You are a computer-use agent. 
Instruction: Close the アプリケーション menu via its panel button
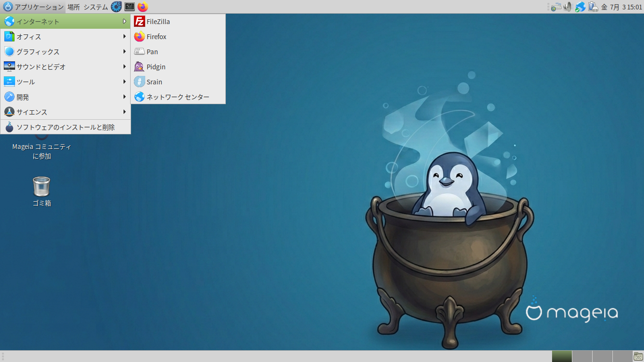[33, 7]
